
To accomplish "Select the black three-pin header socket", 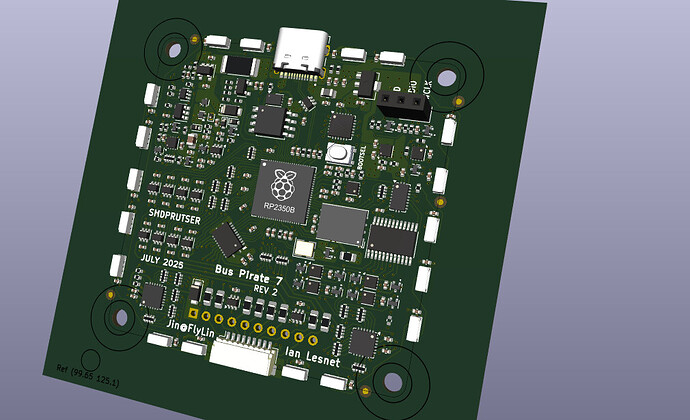I will click(403, 106).
